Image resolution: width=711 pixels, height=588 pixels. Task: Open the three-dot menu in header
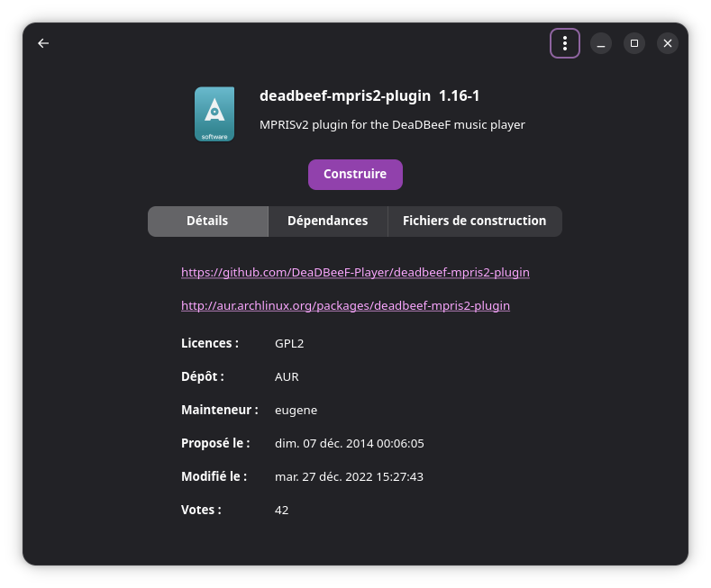[x=565, y=43]
